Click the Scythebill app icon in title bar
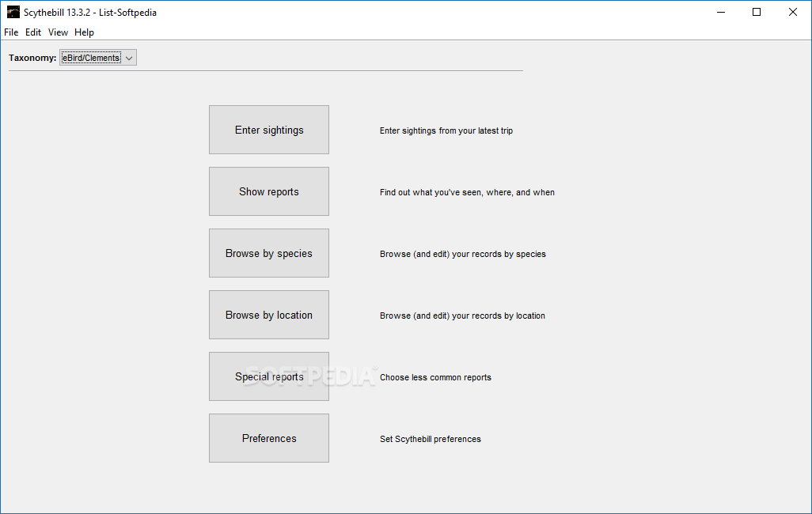 (x=13, y=12)
